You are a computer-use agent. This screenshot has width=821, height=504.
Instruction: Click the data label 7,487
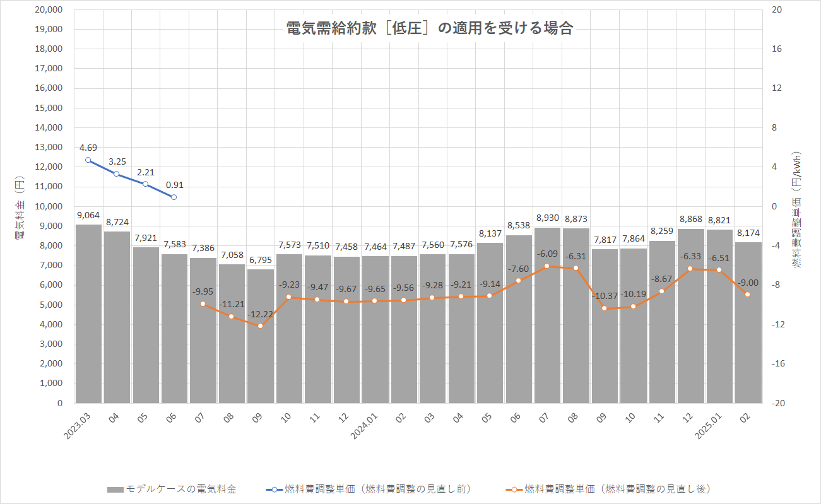coord(404,246)
